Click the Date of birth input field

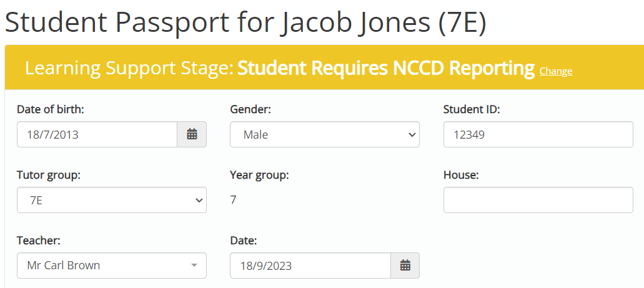point(97,134)
